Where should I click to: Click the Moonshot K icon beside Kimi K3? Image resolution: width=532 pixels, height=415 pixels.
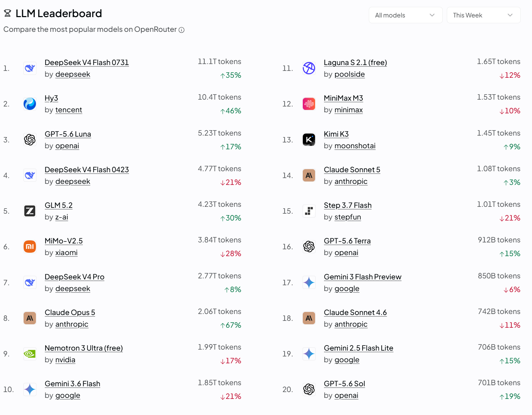tap(309, 140)
